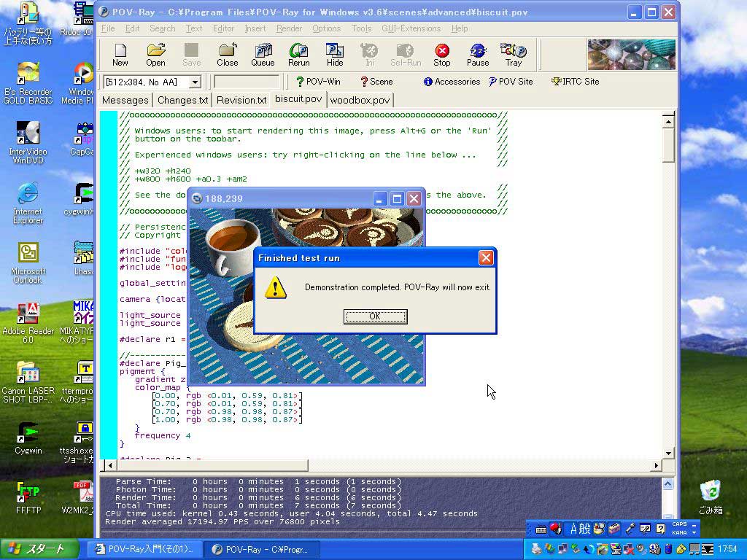This screenshot has height=560, width=747.
Task: Open the Search menu
Action: point(163,28)
